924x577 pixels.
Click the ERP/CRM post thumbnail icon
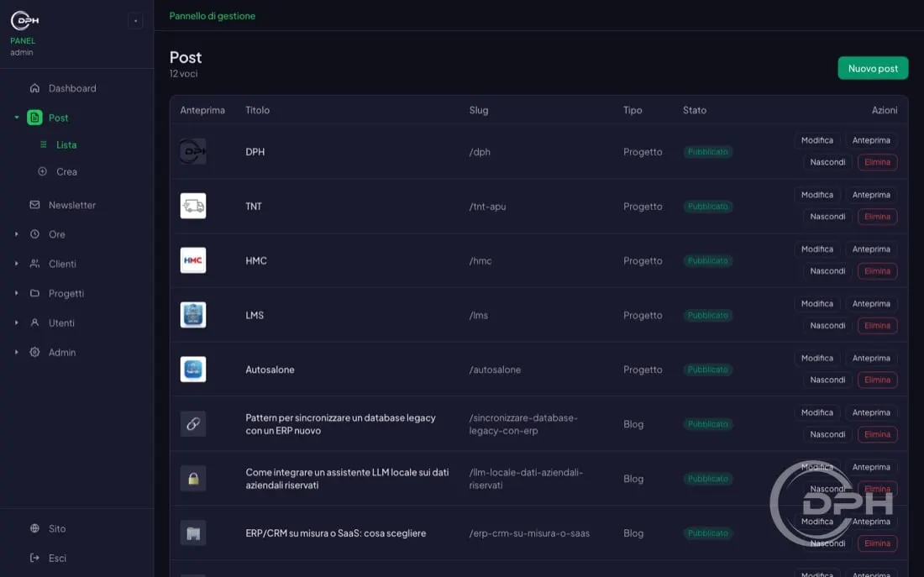click(x=192, y=532)
